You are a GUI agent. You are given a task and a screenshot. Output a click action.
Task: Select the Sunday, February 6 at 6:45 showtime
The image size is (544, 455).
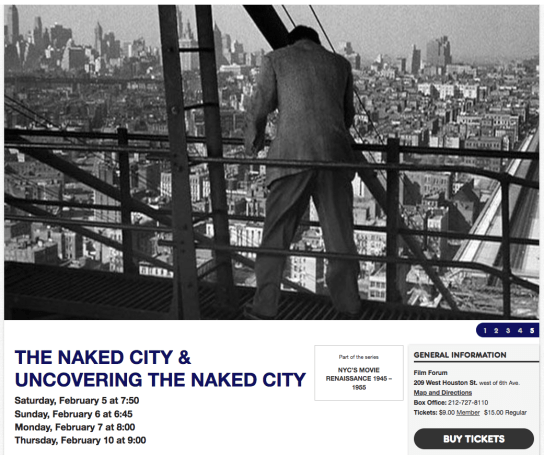(74, 414)
